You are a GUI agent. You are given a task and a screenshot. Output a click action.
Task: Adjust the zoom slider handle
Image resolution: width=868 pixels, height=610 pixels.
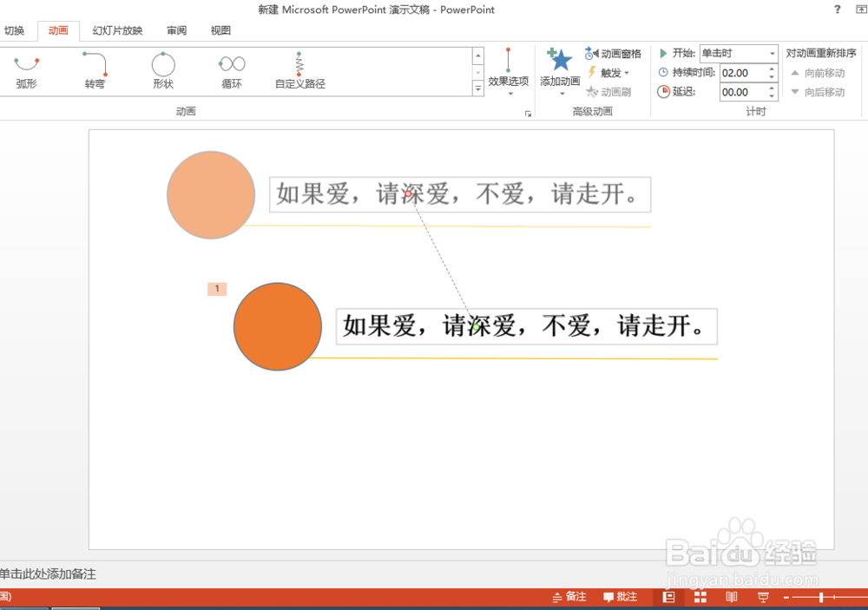click(821, 597)
